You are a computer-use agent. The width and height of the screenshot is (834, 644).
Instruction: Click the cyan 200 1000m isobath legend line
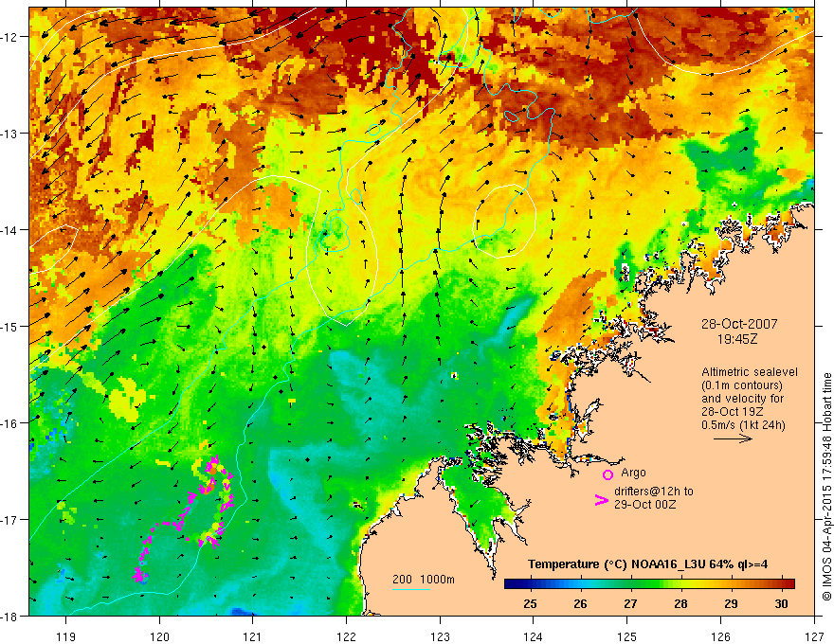point(411,589)
